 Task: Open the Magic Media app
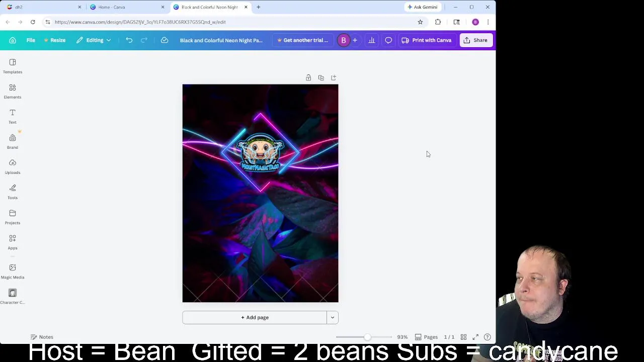click(13, 271)
